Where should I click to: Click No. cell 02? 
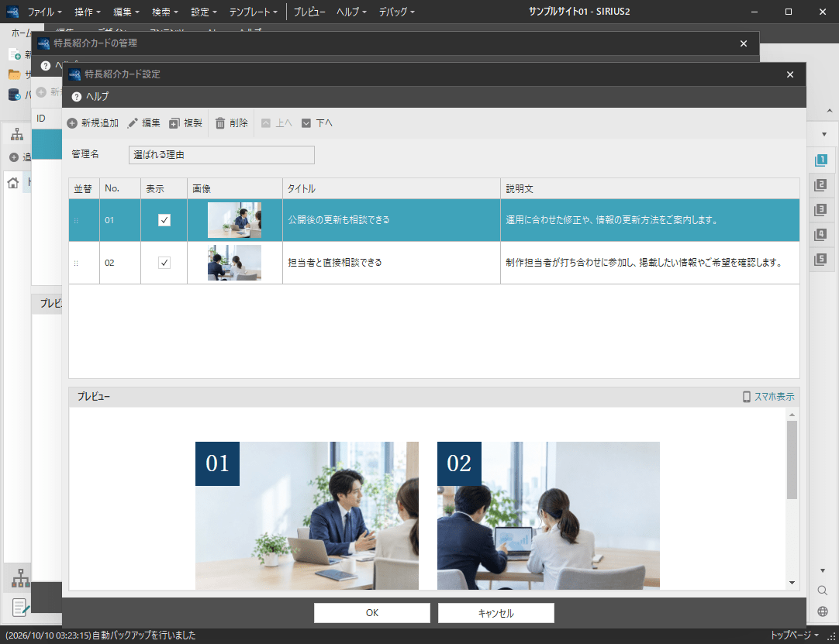coord(120,263)
